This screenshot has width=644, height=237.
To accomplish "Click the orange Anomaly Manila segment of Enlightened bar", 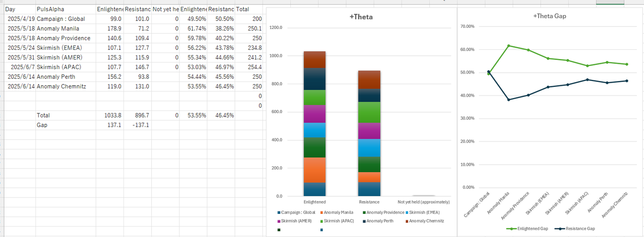I will point(313,170).
